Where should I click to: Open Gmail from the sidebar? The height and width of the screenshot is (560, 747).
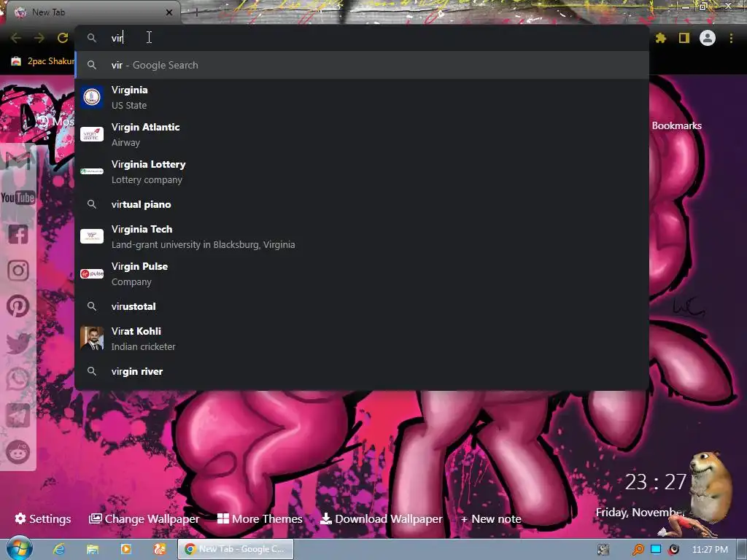tap(18, 160)
